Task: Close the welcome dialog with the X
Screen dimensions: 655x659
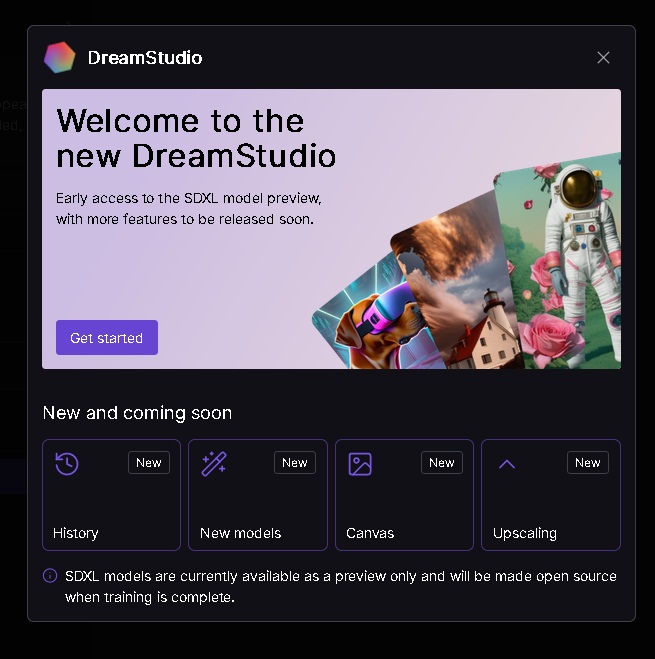Action: 603,58
